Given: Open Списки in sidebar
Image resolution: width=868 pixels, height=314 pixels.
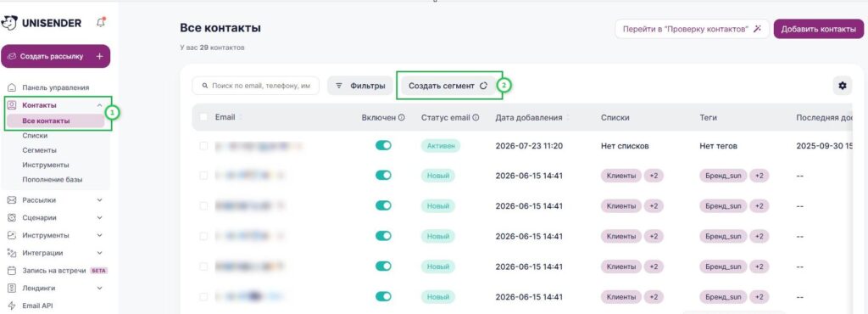Looking at the screenshot, I should (x=35, y=135).
